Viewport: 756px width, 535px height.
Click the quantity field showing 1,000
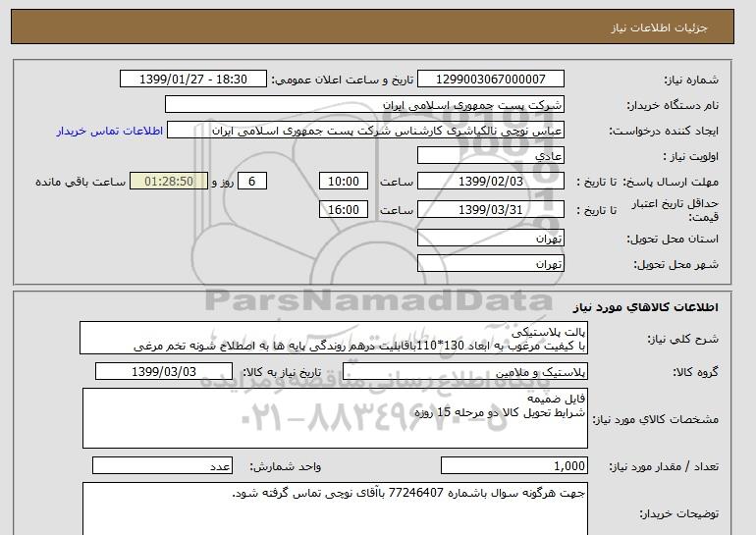(513, 466)
